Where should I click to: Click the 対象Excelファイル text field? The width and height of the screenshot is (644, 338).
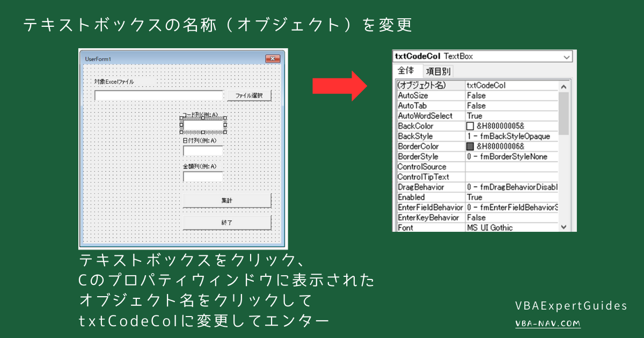click(159, 95)
